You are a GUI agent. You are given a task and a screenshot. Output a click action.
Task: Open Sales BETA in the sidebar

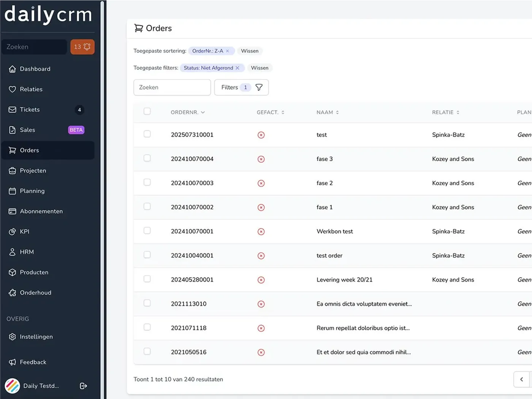(48, 130)
